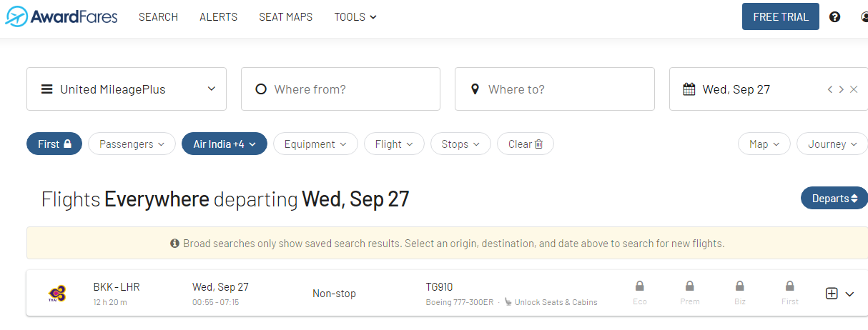Image resolution: width=868 pixels, height=330 pixels.
Task: Expand the Passengers filter dropdown
Action: pyautogui.click(x=132, y=144)
